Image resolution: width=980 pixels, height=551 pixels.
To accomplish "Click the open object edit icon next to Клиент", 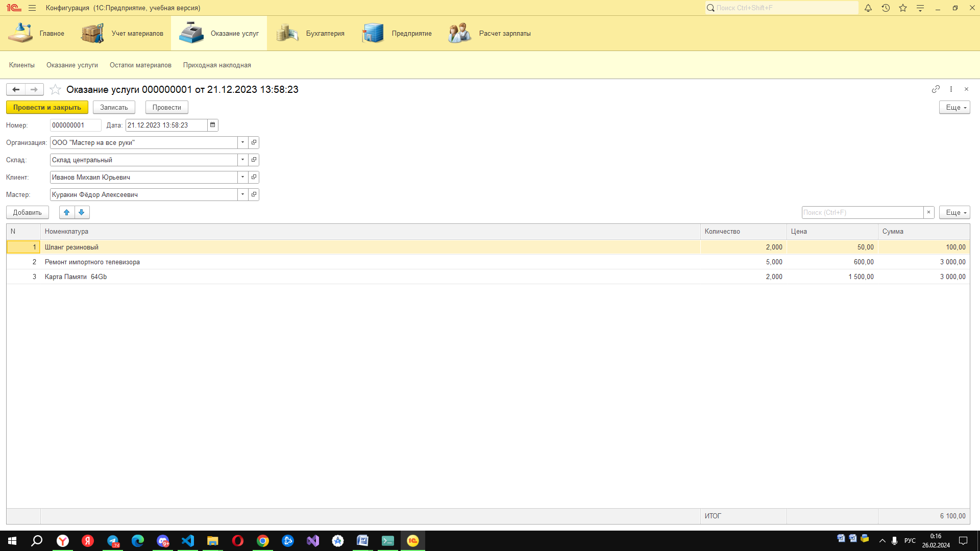I will pos(254,177).
